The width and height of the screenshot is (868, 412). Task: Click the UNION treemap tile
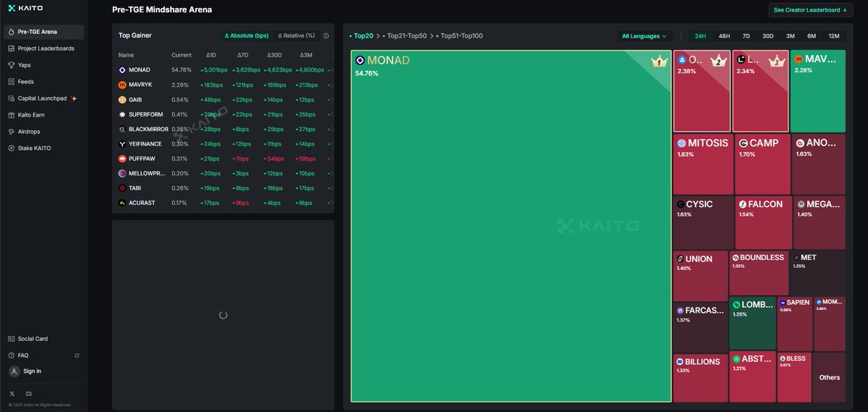coord(700,276)
